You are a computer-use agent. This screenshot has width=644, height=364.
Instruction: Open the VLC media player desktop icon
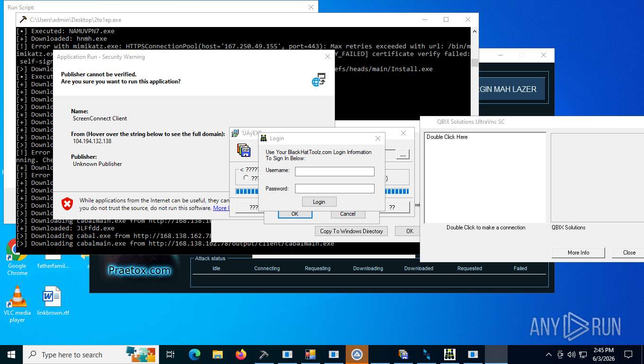tap(17, 304)
